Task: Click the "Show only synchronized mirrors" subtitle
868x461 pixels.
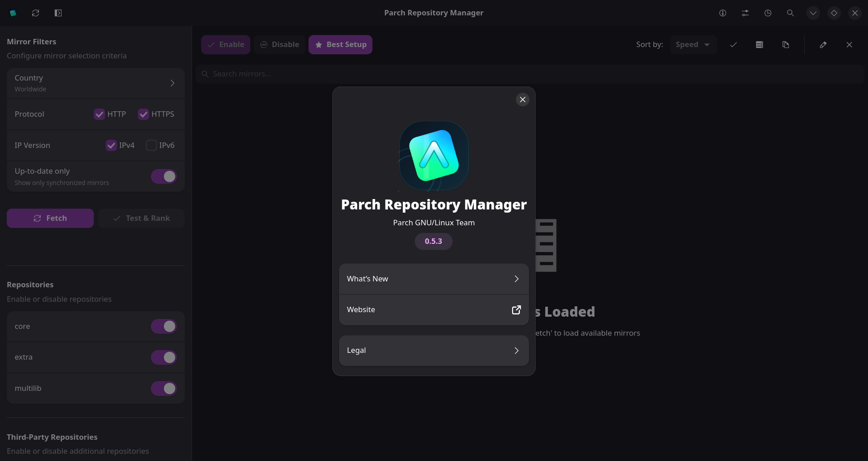Action: [62, 183]
